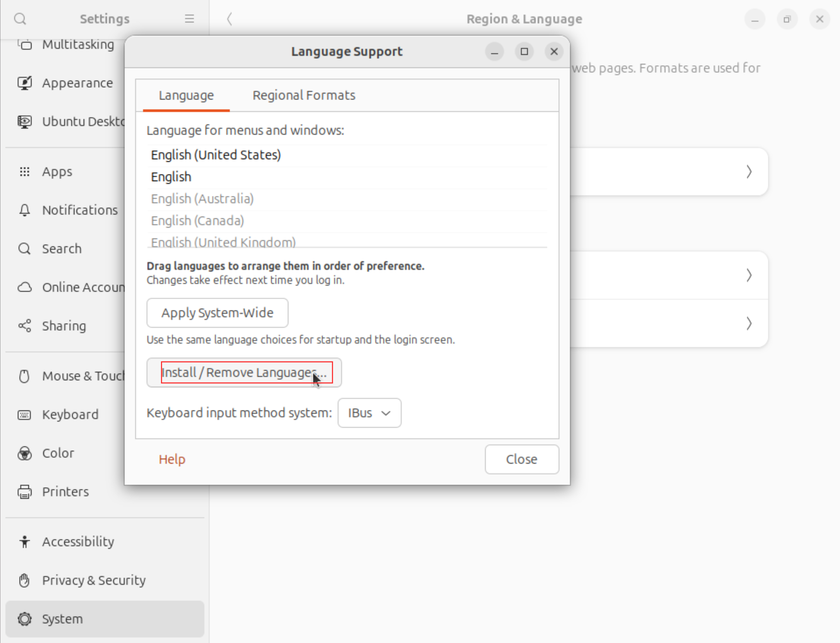Click the Search sidebar magnifier icon
The image size is (840, 643).
24,249
